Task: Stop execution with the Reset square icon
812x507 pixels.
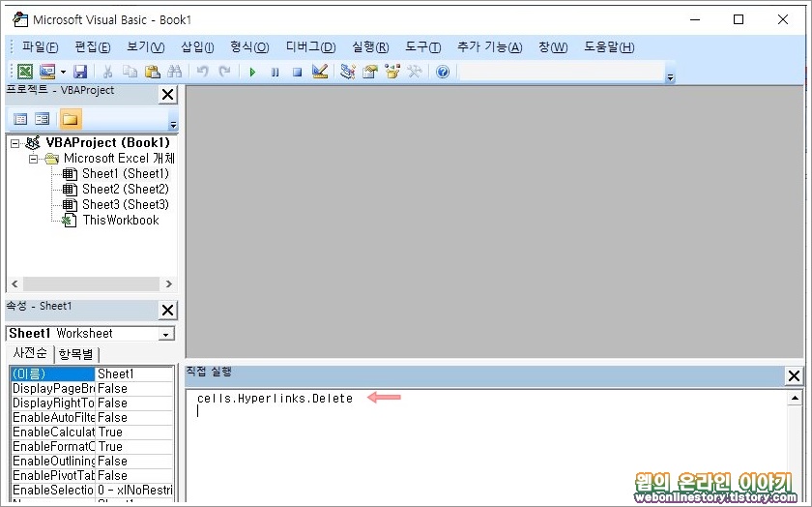Action: tap(298, 72)
